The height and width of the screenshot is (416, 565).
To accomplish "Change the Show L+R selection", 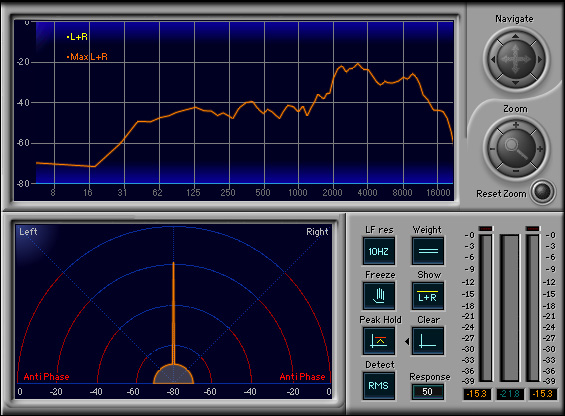I will 428,296.
